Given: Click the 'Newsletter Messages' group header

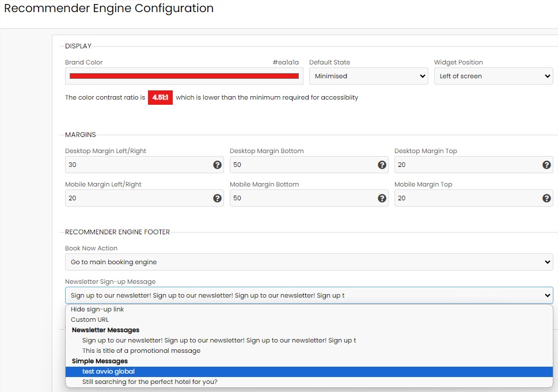Looking at the screenshot, I should [x=106, y=330].
